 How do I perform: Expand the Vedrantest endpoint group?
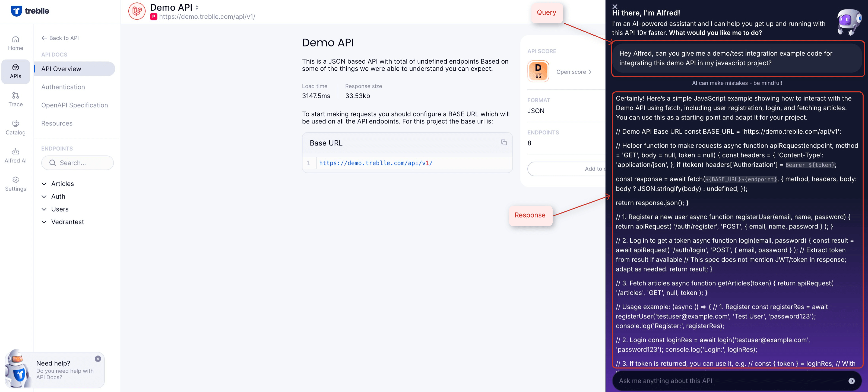pyautogui.click(x=67, y=222)
